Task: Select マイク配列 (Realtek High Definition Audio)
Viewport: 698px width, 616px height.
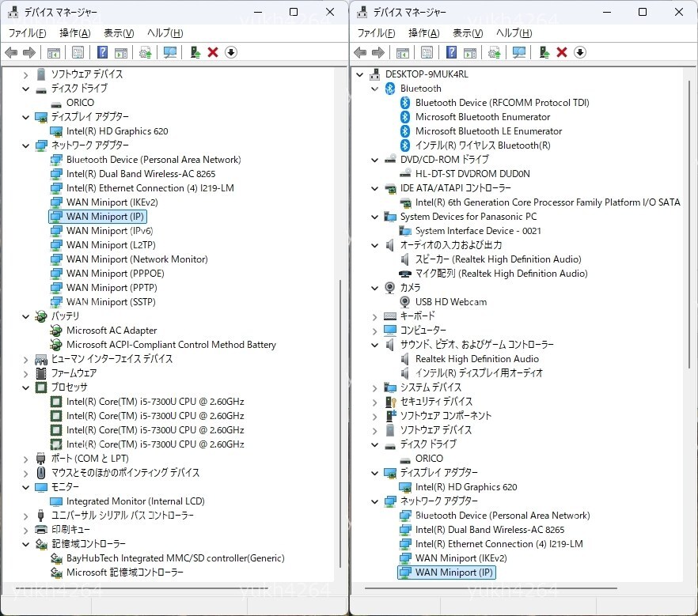Action: pos(501,274)
